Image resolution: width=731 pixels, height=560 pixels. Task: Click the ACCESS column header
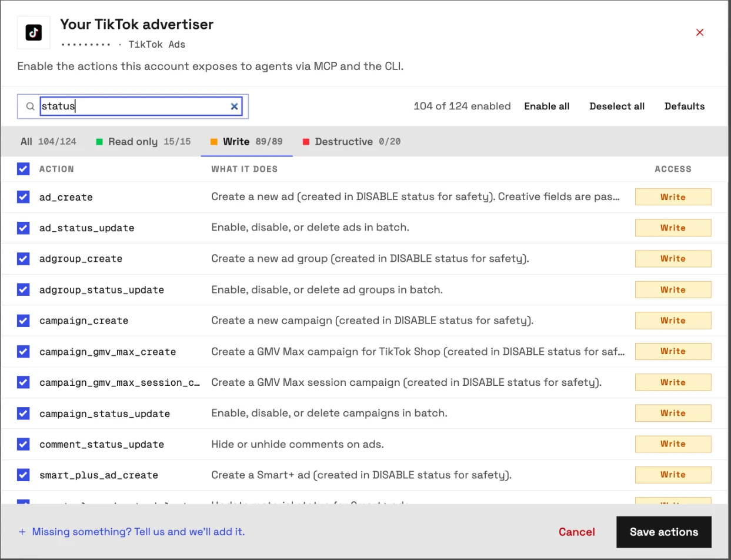(x=673, y=169)
